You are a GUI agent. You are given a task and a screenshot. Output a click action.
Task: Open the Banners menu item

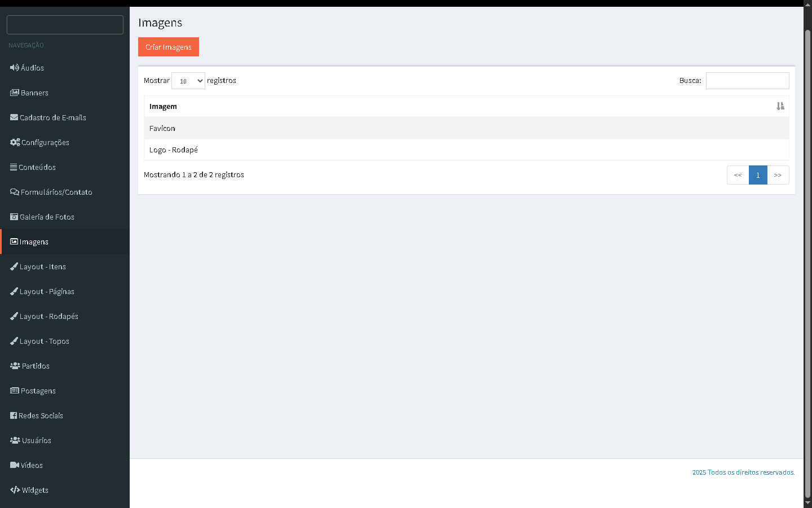tap(34, 93)
